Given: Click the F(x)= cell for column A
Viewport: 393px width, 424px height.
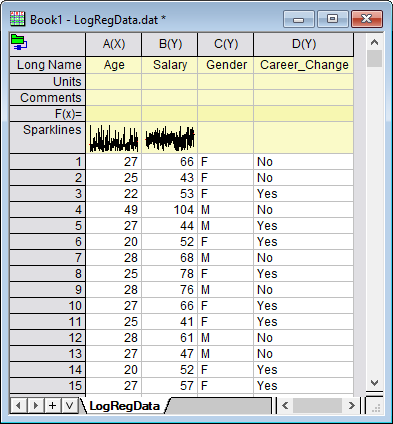Looking at the screenshot, I should click(x=114, y=114).
